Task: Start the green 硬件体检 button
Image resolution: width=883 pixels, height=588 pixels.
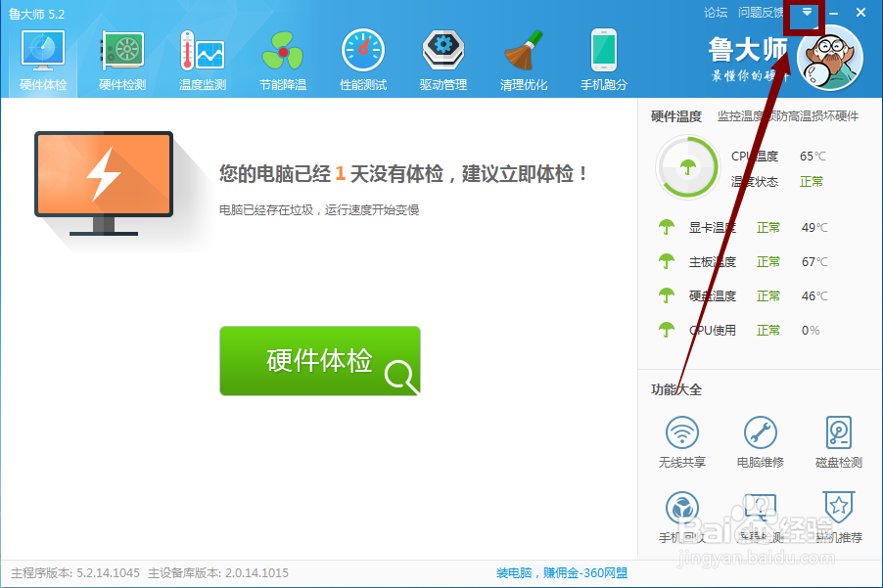Action: click(x=320, y=361)
